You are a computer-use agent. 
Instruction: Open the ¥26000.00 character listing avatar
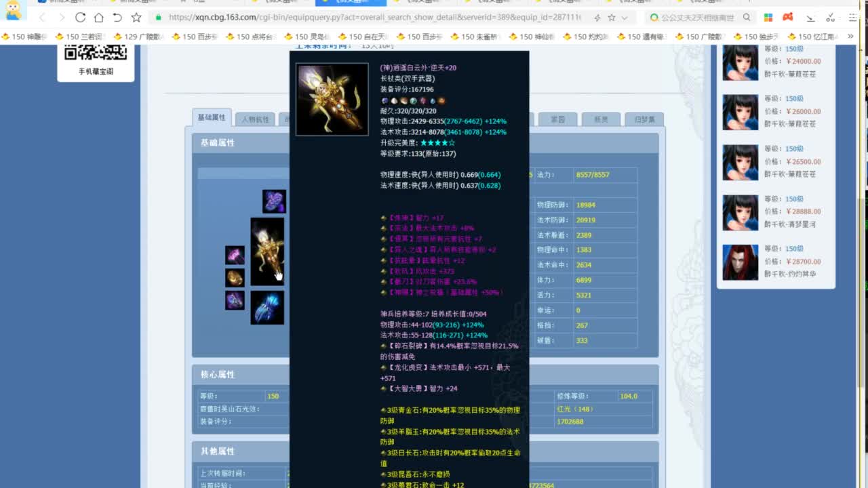pos(740,113)
